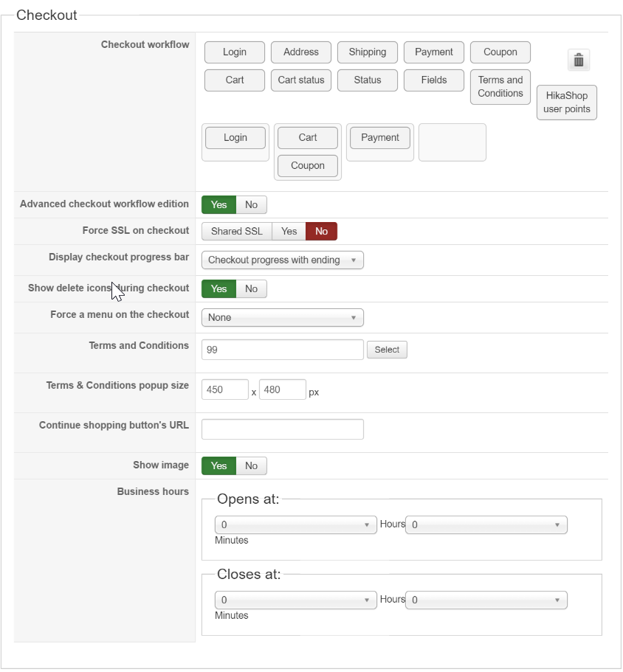This screenshot has height=672, width=623.
Task: Select Shared SSL for Force SSL option
Action: click(x=237, y=232)
